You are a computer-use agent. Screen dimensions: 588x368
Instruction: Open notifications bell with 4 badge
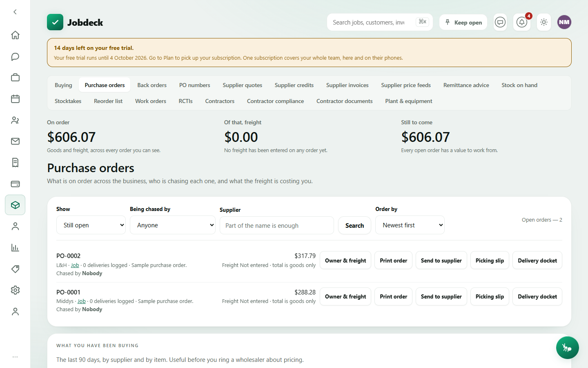pos(522,22)
